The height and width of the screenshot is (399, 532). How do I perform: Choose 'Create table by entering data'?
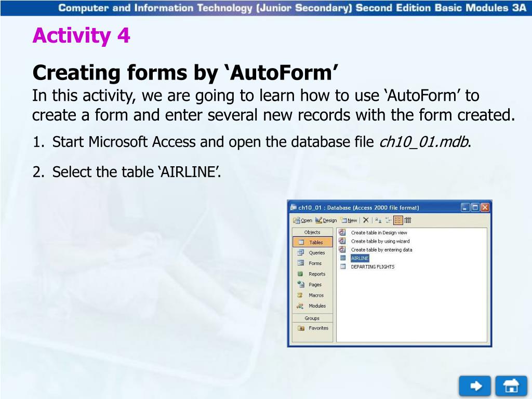pyautogui.click(x=382, y=250)
